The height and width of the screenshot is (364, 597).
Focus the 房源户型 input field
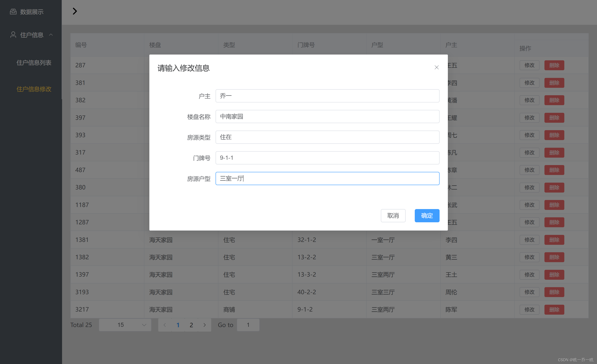click(327, 179)
